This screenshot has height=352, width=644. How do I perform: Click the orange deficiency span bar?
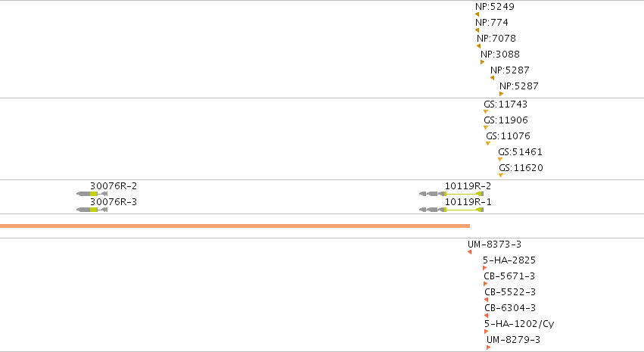(x=235, y=226)
